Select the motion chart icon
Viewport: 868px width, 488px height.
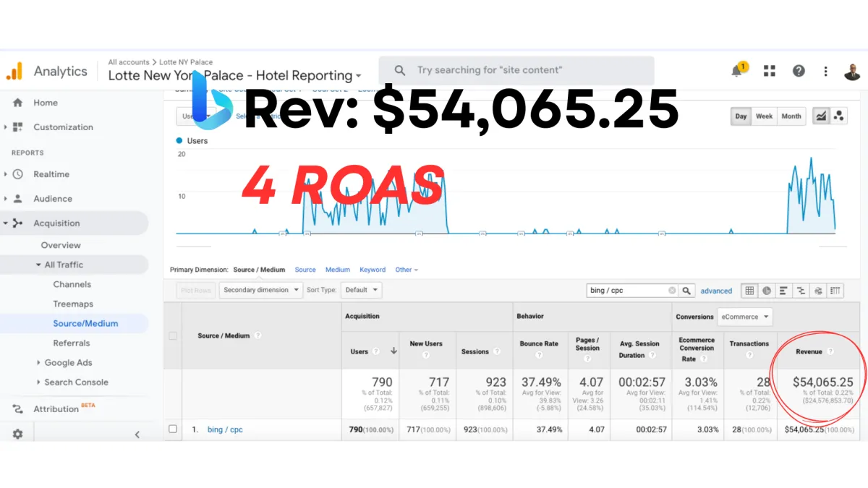[838, 116]
